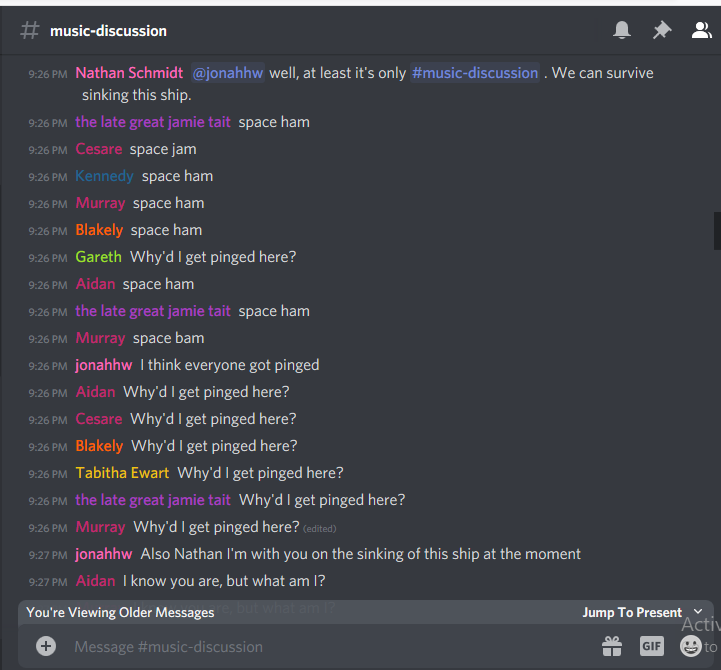
Task: Click the @jonahhw mention
Action: pos(228,73)
